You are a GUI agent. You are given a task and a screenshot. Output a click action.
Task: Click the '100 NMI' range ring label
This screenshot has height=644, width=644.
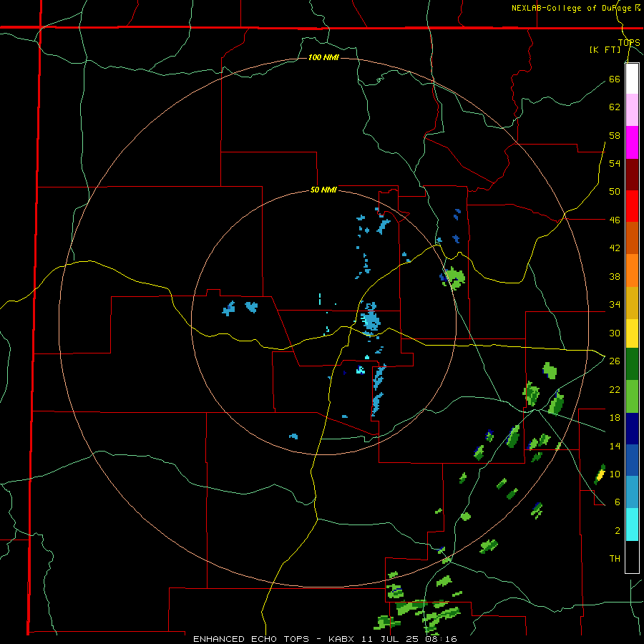point(323,57)
